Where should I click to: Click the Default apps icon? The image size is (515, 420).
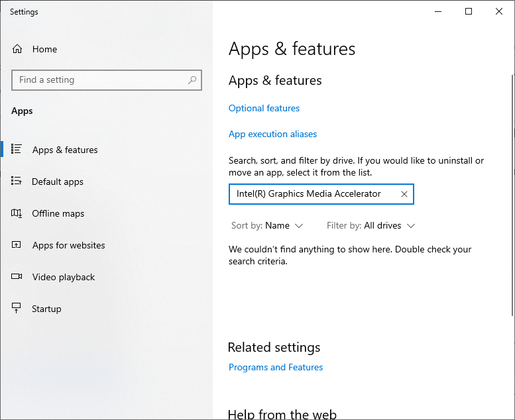pos(17,182)
